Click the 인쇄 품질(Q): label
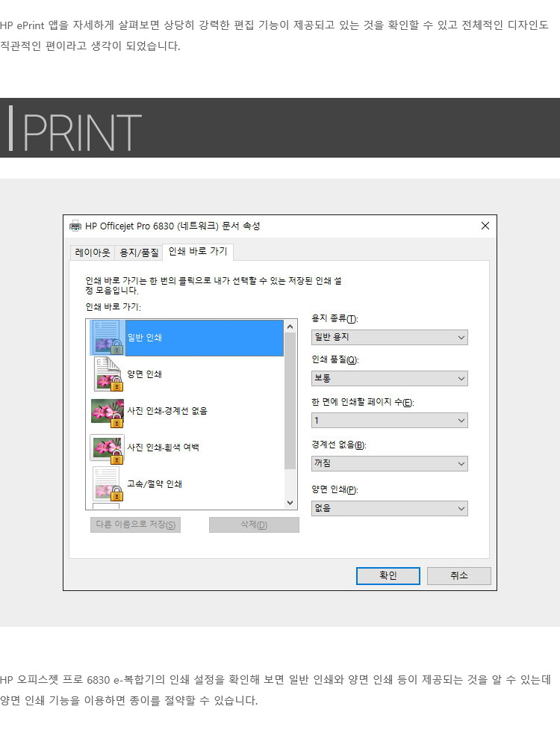560x730 pixels. [335, 360]
